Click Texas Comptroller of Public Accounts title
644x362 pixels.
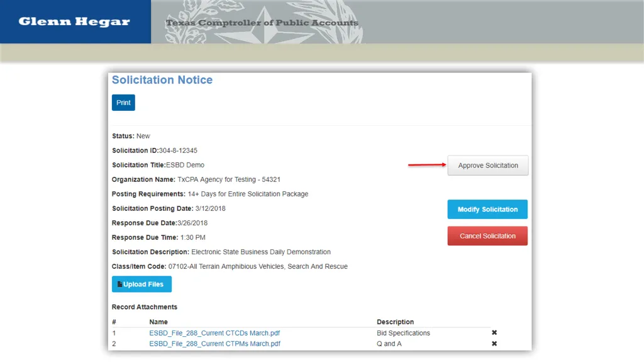point(262,23)
